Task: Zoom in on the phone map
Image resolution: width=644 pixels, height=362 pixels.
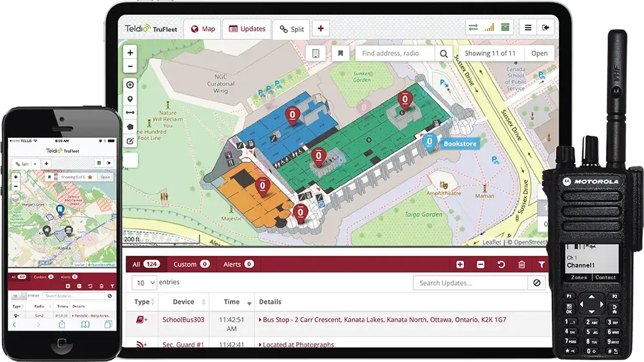Action: pyautogui.click(x=15, y=177)
